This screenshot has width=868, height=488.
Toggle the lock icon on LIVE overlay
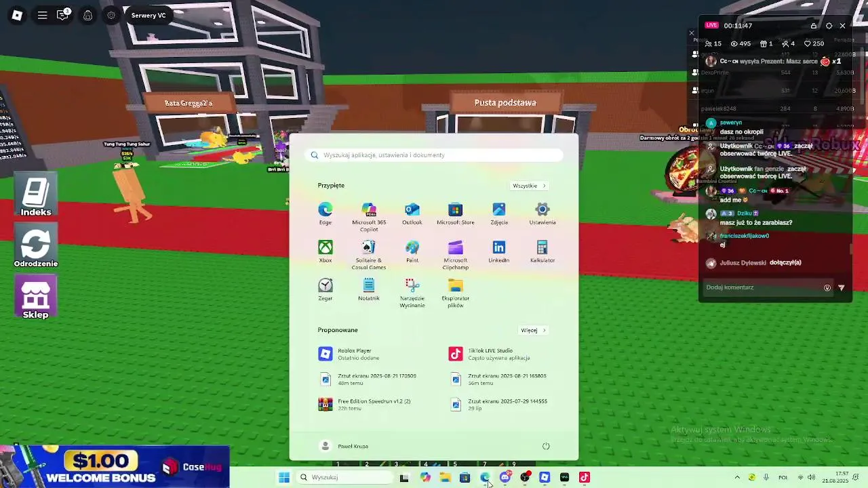click(814, 26)
